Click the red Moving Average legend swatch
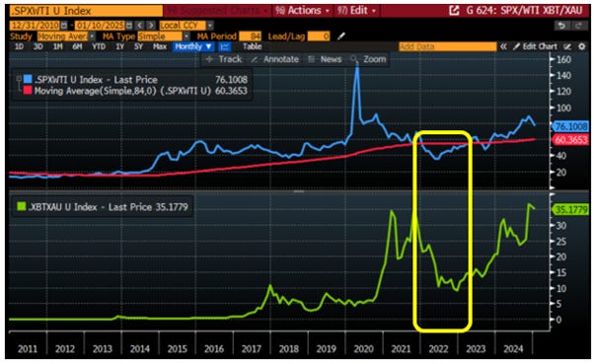The width and height of the screenshot is (594, 364). coord(28,91)
